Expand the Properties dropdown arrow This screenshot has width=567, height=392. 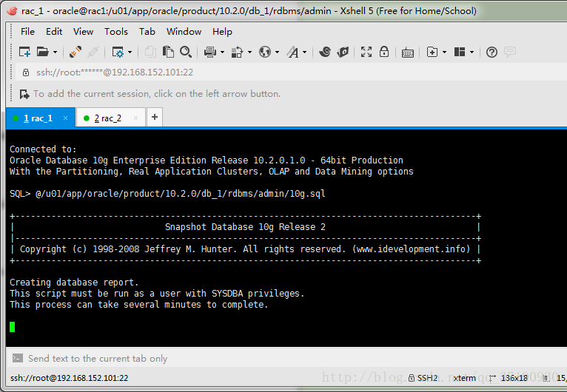tap(130, 53)
